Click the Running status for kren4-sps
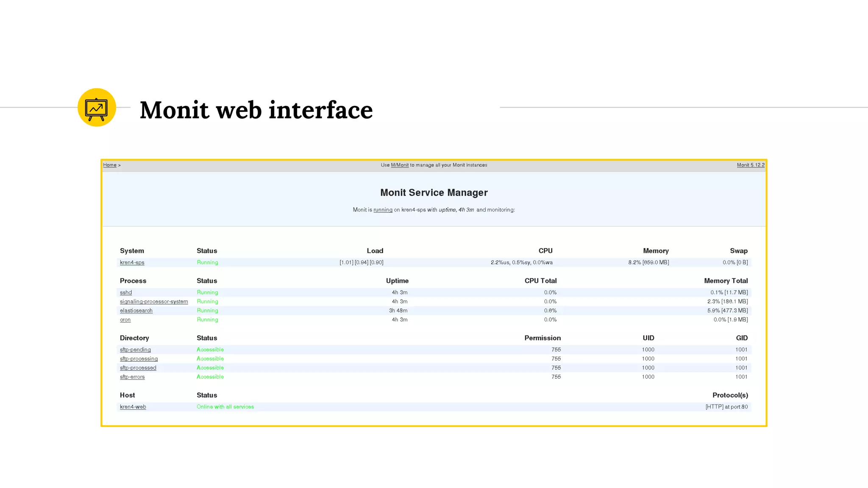Screen dimensions: 868x488 click(x=207, y=263)
